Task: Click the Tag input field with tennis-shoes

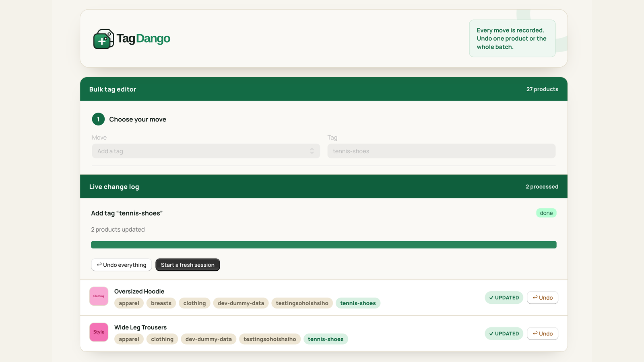Action: [x=441, y=151]
